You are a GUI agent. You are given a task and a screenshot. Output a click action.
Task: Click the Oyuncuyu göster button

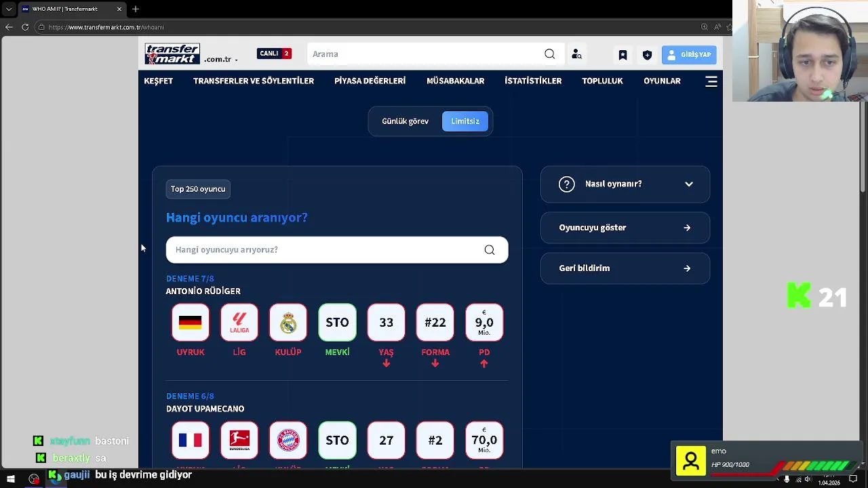coord(625,228)
